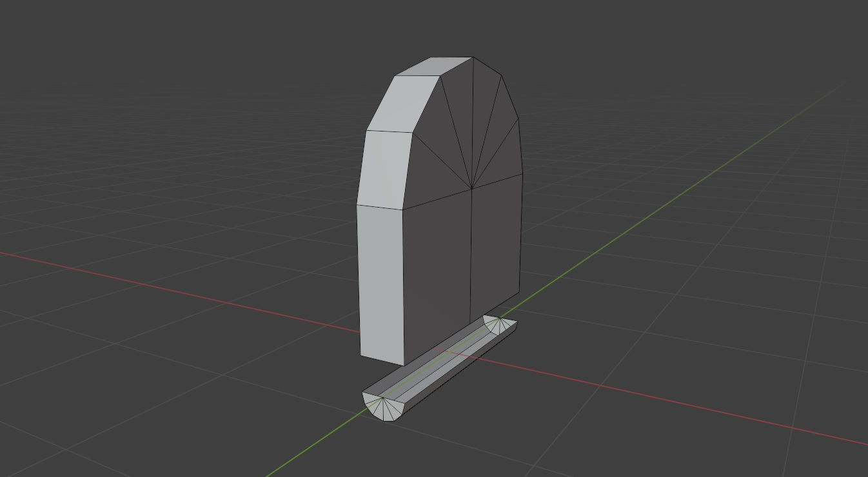Screen dimensions: 868x477
Task: Select the tall arched slab mesh
Action: [439, 213]
